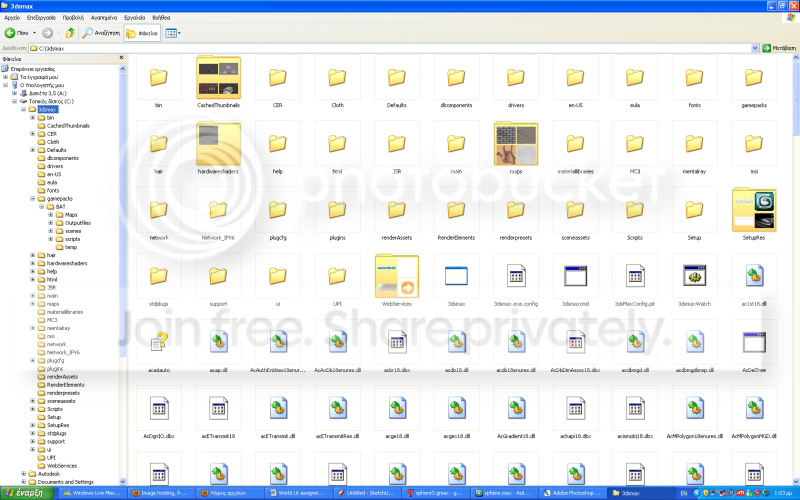Select the AcDelTree file icon
The image size is (800, 500).
pyautogui.click(x=754, y=342)
